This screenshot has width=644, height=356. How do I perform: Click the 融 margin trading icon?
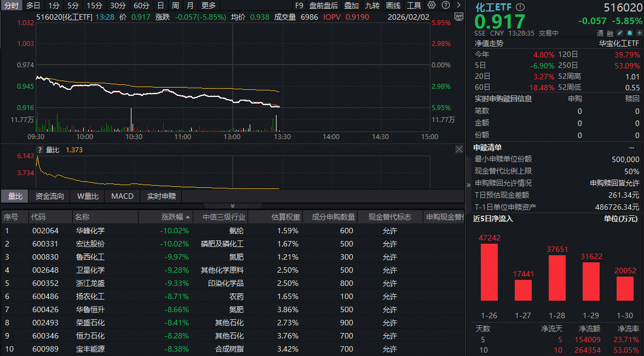(610, 33)
